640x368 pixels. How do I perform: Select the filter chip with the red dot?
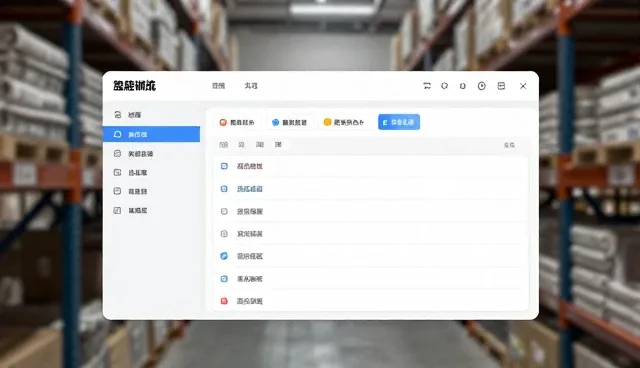(x=237, y=122)
